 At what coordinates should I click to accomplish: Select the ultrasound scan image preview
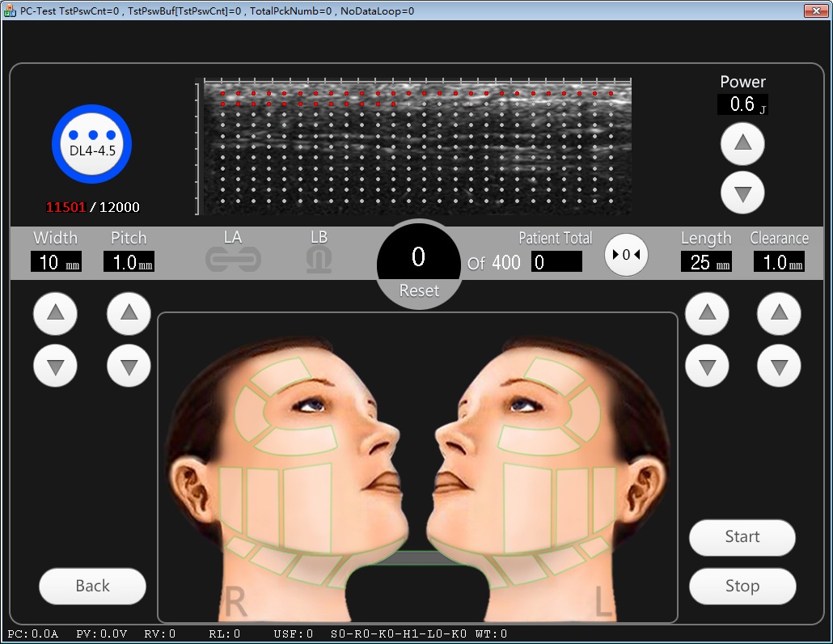tap(414, 146)
